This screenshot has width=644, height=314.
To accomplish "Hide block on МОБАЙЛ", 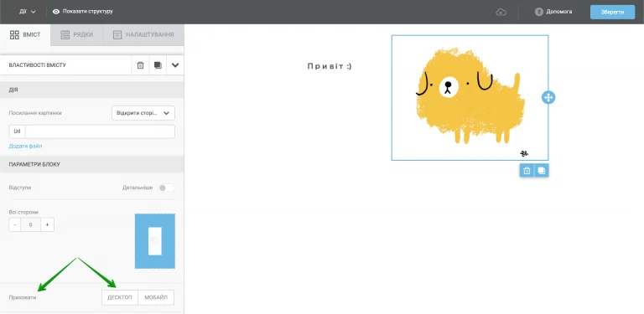I will (156, 297).
